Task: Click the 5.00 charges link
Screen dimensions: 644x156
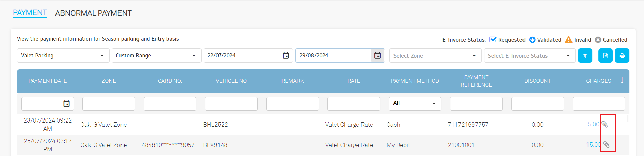Action: pyautogui.click(x=593, y=124)
